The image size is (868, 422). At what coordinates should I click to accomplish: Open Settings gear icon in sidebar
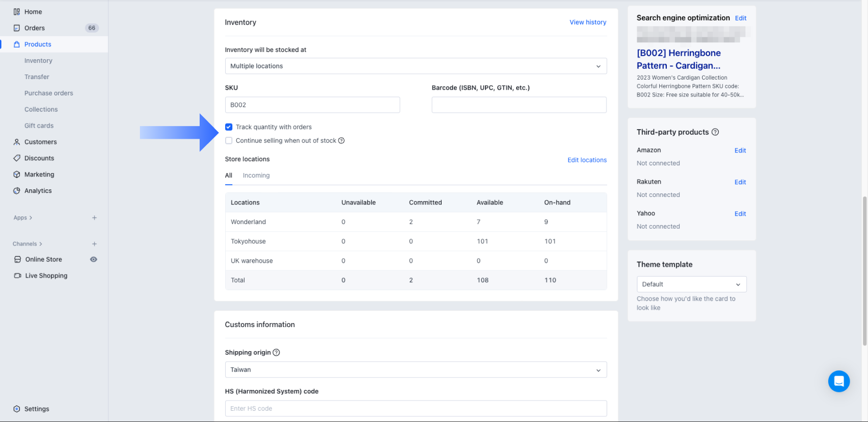point(17,409)
